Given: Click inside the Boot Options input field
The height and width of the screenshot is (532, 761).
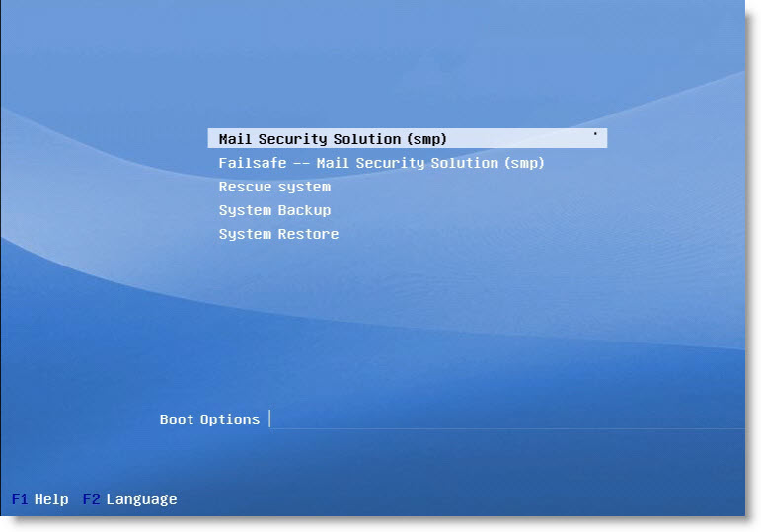Looking at the screenshot, I should click(503, 419).
